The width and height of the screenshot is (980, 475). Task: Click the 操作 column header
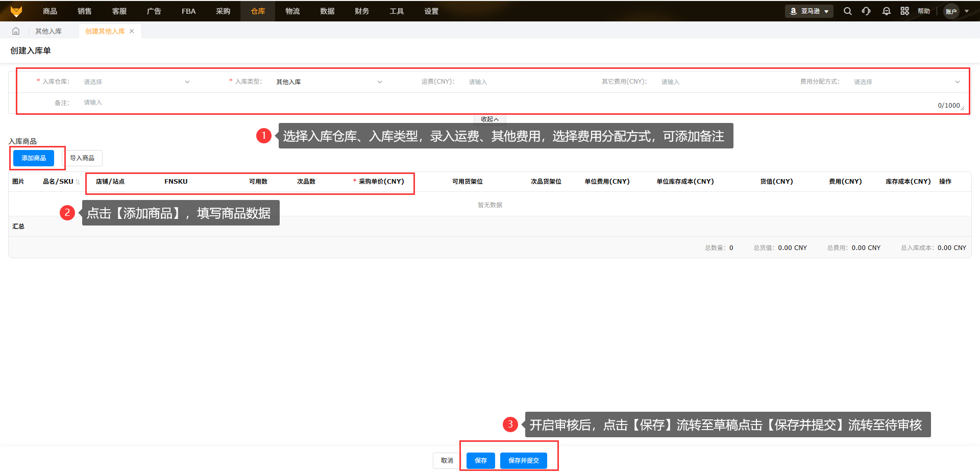click(945, 182)
